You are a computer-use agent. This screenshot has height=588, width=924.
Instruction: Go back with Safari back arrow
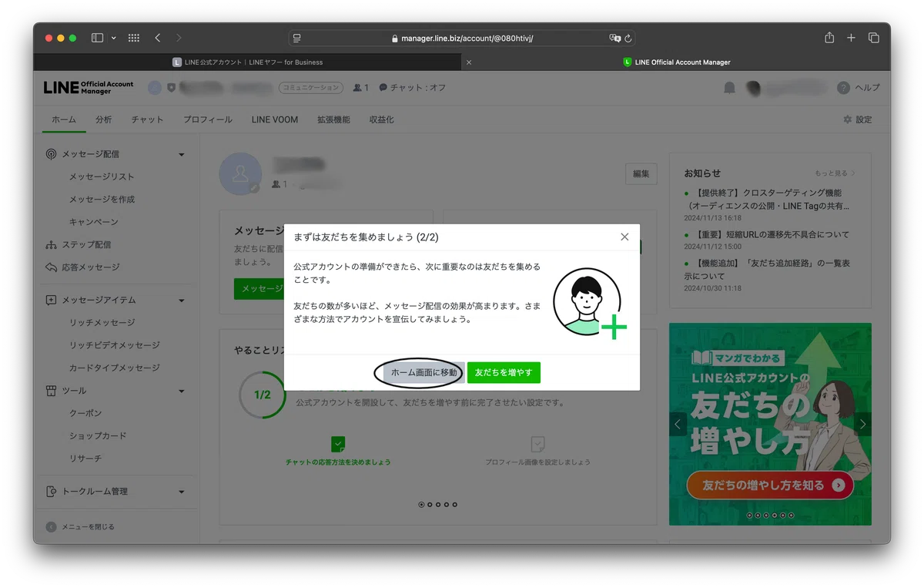(158, 38)
